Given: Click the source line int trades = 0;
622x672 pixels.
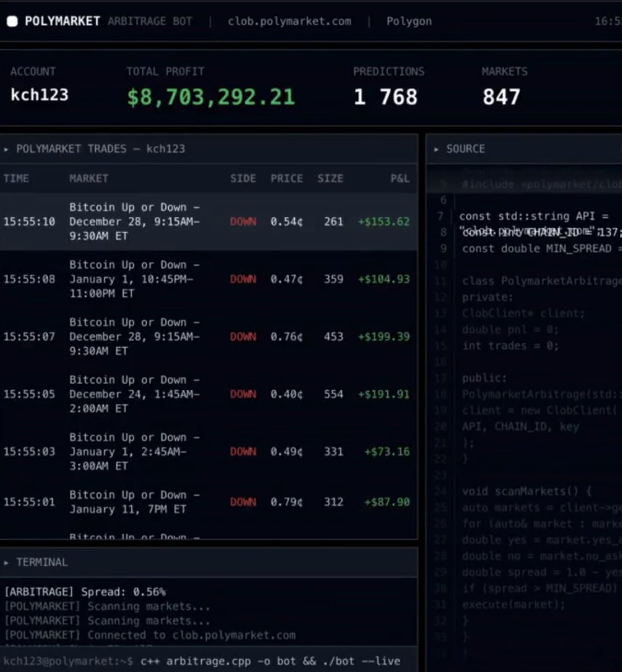Looking at the screenshot, I should [x=510, y=346].
